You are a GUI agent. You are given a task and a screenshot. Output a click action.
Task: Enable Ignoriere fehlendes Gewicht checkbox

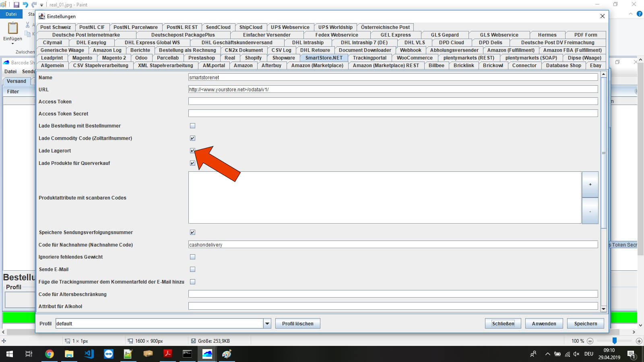(192, 257)
